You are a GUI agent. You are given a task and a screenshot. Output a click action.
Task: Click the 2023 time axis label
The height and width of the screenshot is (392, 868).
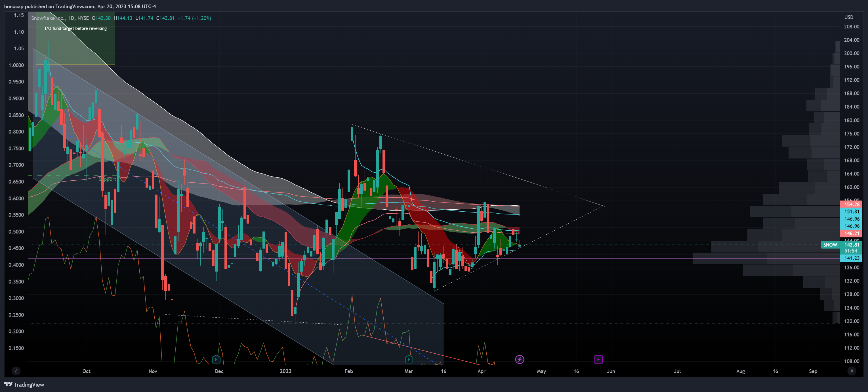(x=285, y=371)
